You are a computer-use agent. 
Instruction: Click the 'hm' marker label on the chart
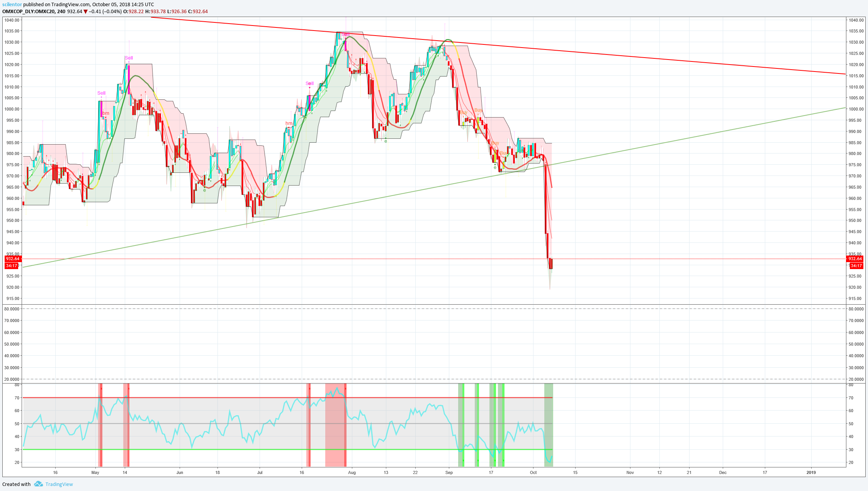(289, 123)
